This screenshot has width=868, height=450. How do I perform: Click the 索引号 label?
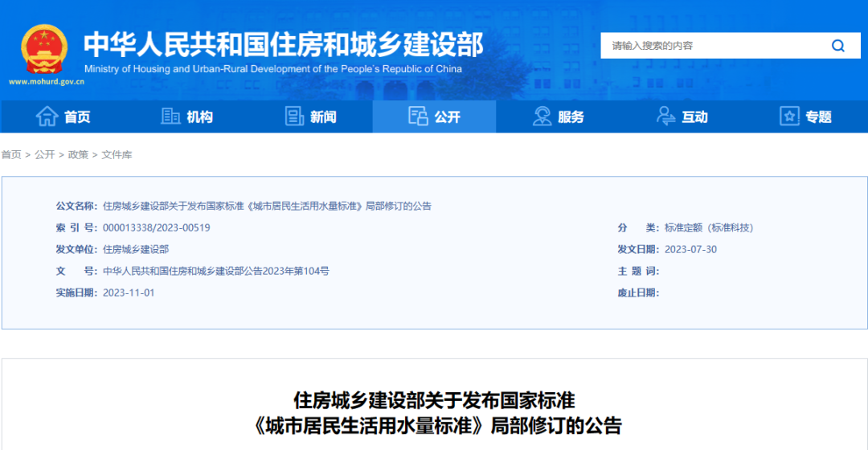(x=76, y=227)
